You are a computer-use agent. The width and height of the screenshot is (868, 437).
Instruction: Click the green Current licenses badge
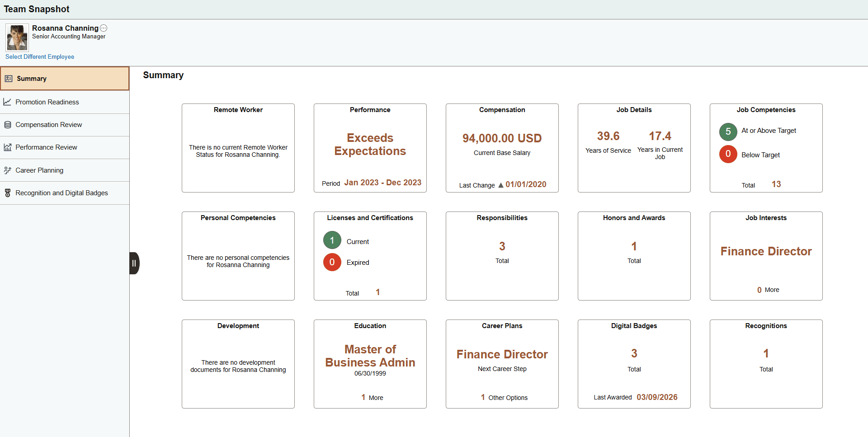point(332,240)
